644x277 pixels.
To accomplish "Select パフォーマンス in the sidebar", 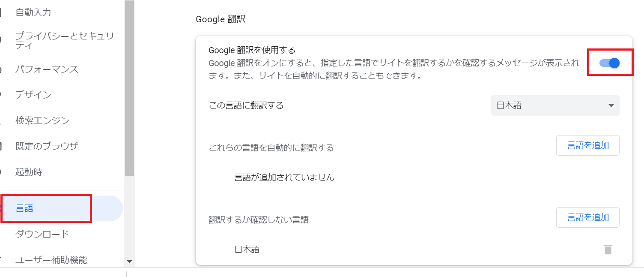I will tap(47, 69).
